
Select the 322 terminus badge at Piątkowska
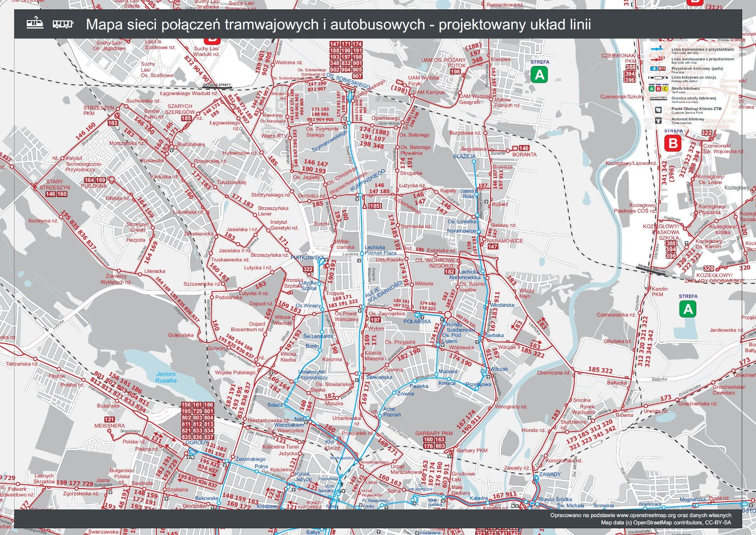tap(308, 269)
